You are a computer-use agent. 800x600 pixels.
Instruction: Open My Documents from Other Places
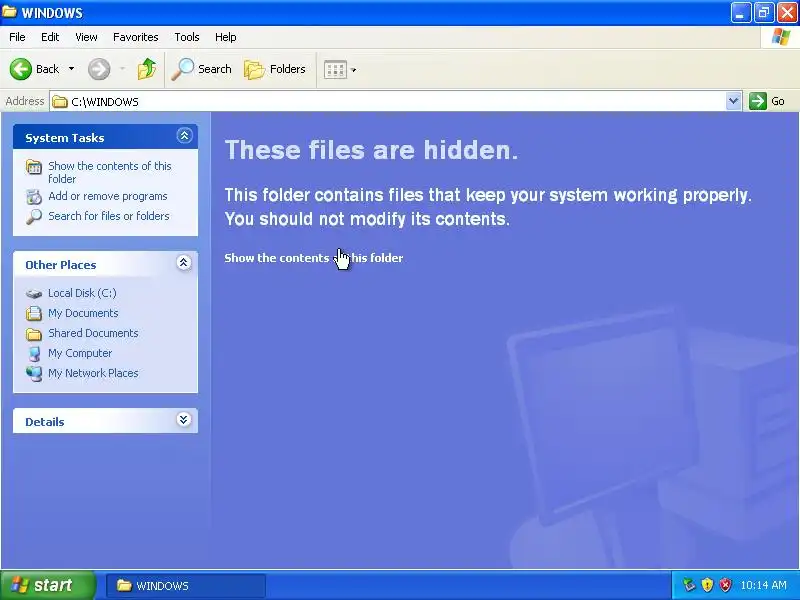pyautogui.click(x=83, y=313)
